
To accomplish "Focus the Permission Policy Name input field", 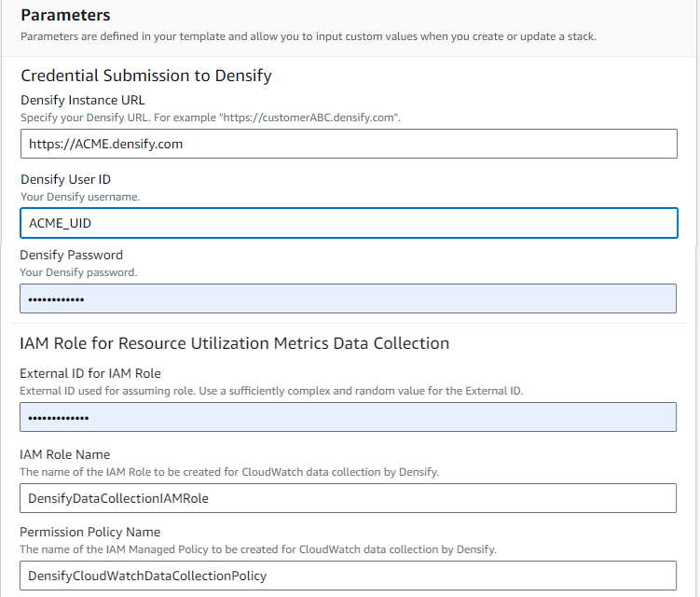I will click(348, 576).
